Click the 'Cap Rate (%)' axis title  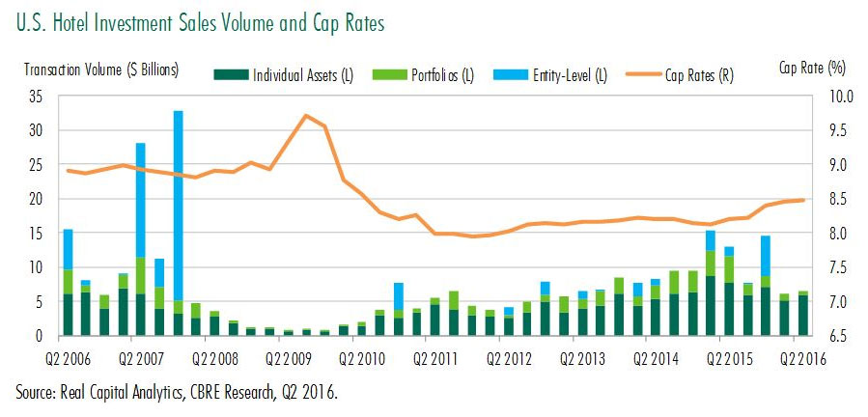click(x=811, y=68)
